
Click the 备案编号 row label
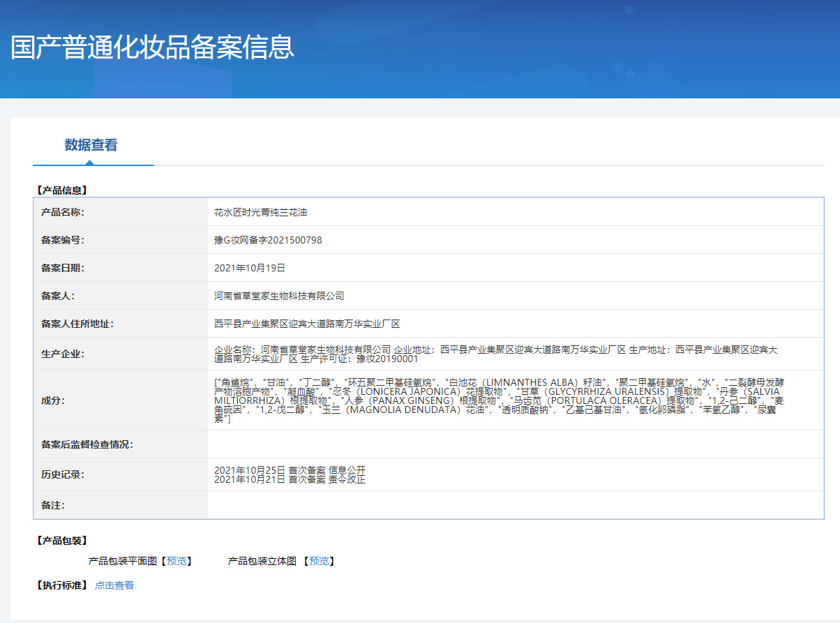[x=63, y=240]
